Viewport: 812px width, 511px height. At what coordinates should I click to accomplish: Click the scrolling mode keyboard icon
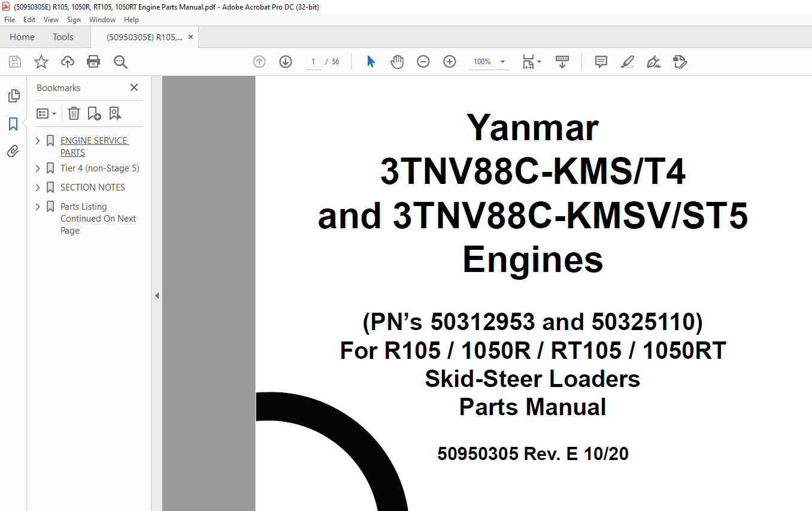[x=562, y=62]
